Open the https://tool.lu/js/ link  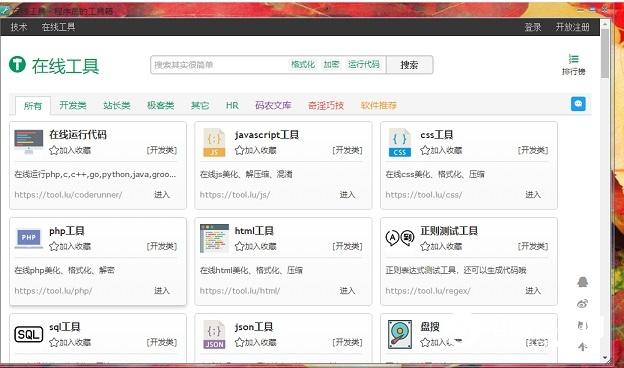coord(235,195)
